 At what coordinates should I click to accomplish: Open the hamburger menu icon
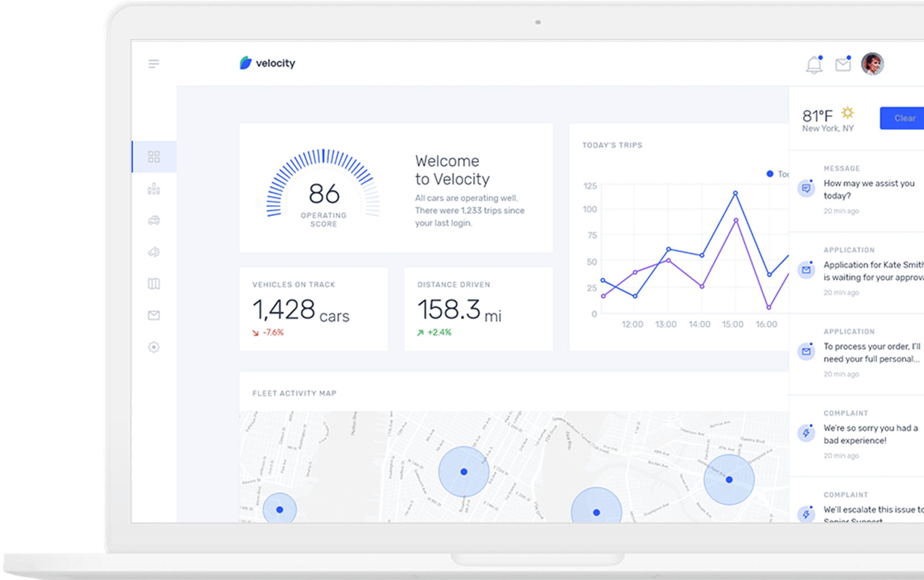[154, 63]
